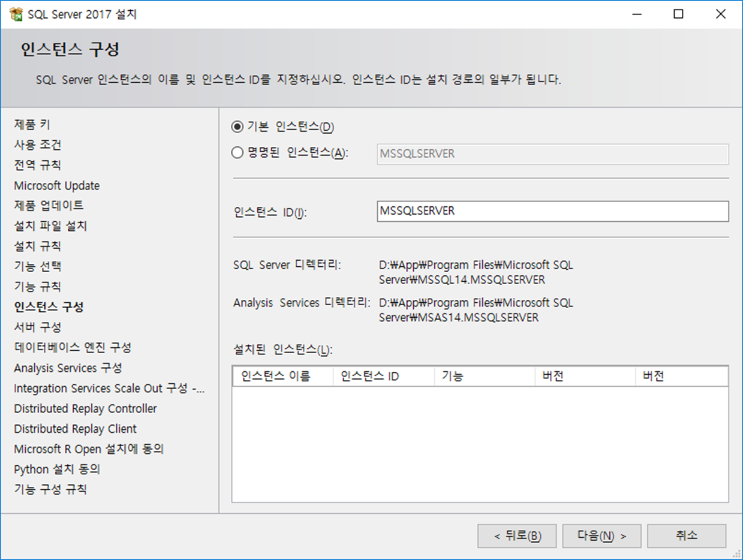Select the Python 설치 동의 step
Screen dimensions: 743x560
pos(58,469)
